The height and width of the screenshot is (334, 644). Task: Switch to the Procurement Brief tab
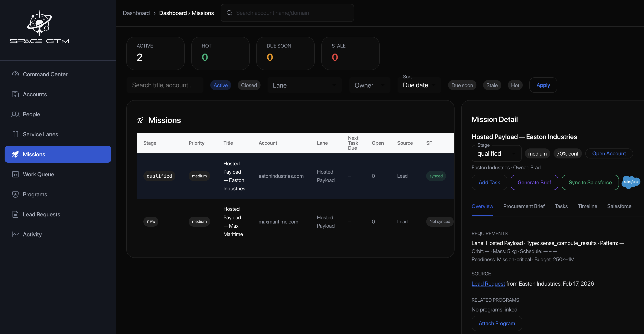pyautogui.click(x=524, y=206)
